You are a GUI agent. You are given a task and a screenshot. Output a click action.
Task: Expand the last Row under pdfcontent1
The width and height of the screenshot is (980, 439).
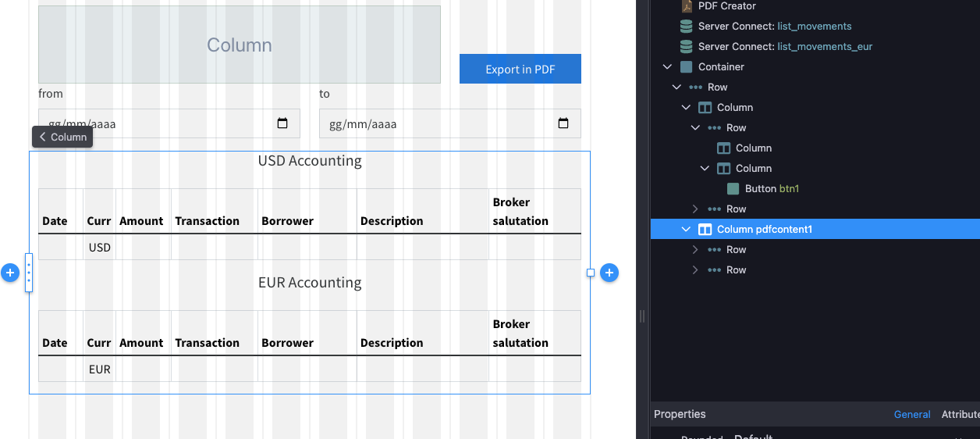[695, 269]
